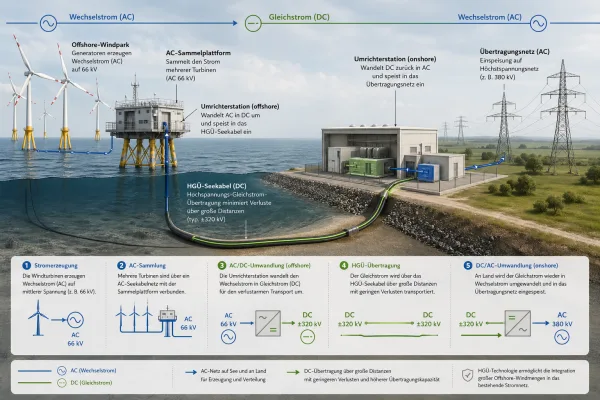Select the 'Übertragungsnetz (AC)' heading
This screenshot has height=400, width=600.
pyautogui.click(x=514, y=51)
